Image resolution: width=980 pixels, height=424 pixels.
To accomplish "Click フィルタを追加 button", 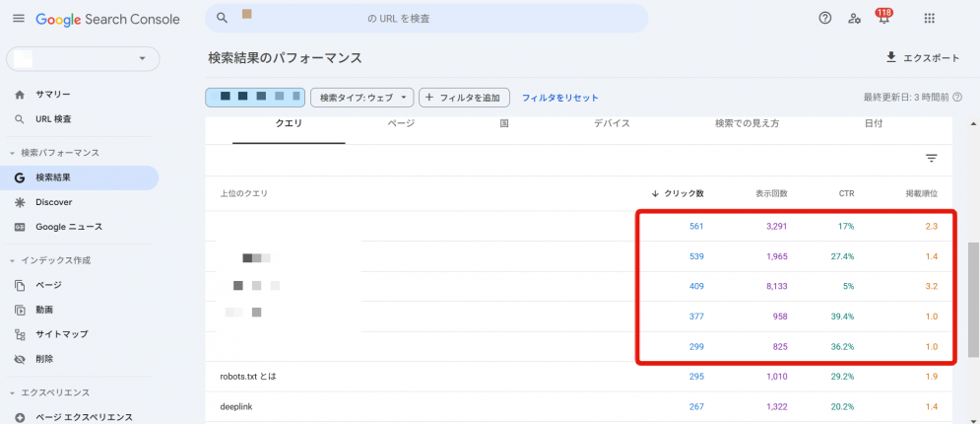I will click(x=465, y=98).
